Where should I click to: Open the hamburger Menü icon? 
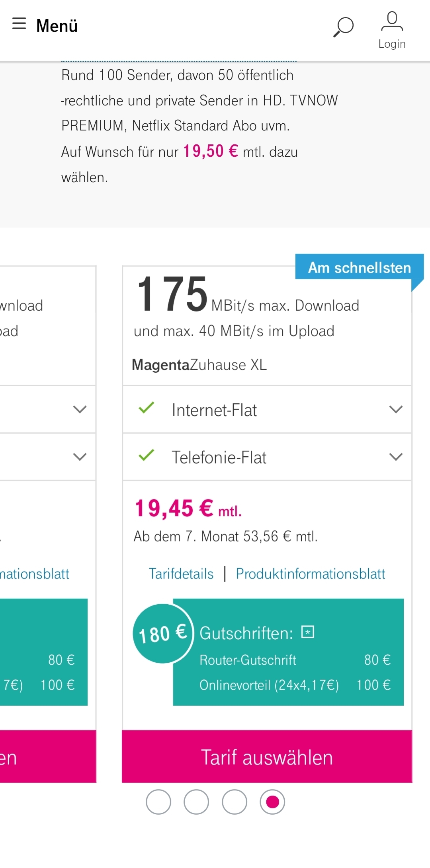[19, 24]
